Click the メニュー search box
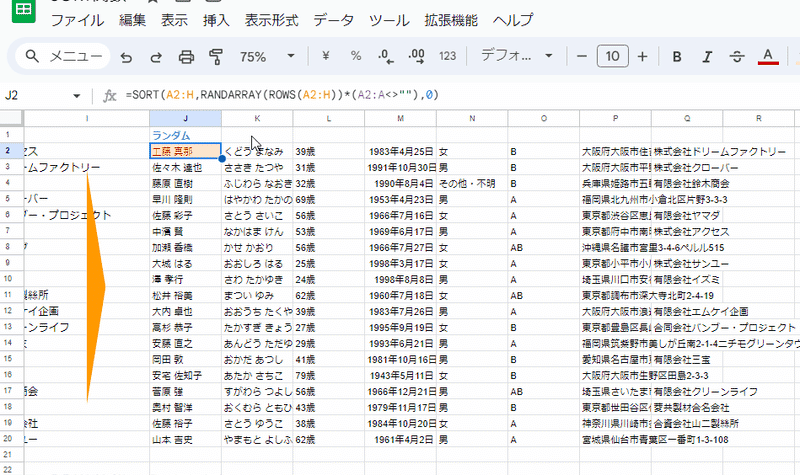The height and width of the screenshot is (475, 800). click(x=63, y=56)
